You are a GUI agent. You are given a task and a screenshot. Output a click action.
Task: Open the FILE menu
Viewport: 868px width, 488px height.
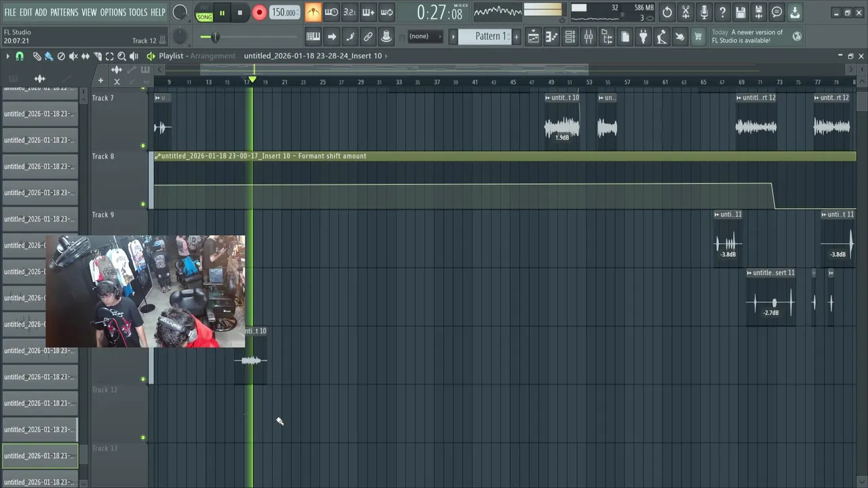coord(10,12)
